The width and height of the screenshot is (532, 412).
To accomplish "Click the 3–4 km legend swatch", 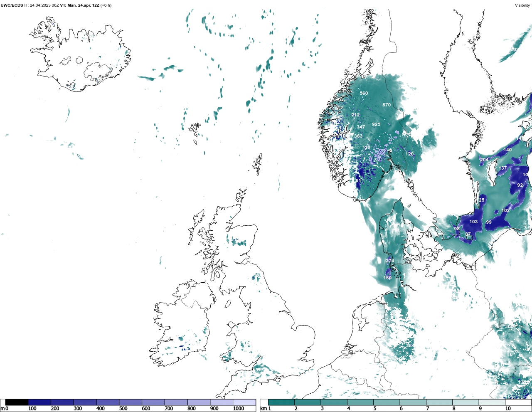I will coord(334,402).
